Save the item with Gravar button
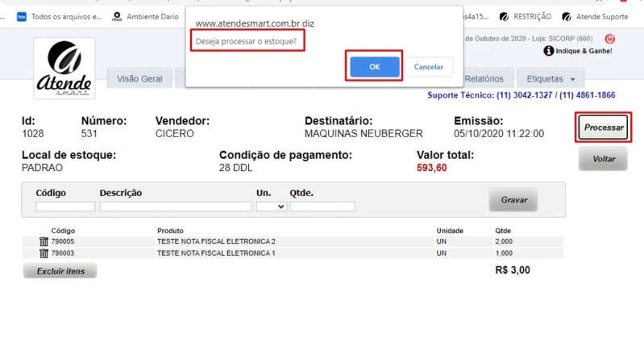The height and width of the screenshot is (343, 644). point(513,199)
